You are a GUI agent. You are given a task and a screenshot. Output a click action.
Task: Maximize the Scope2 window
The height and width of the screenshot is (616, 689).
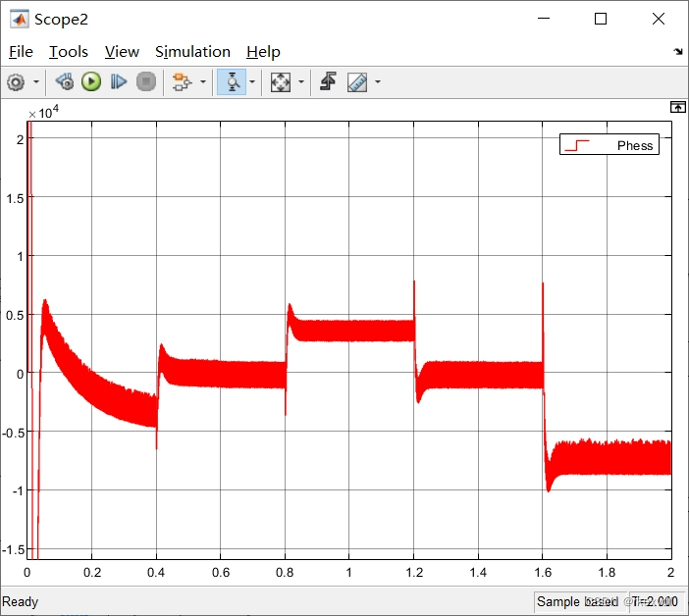601,19
